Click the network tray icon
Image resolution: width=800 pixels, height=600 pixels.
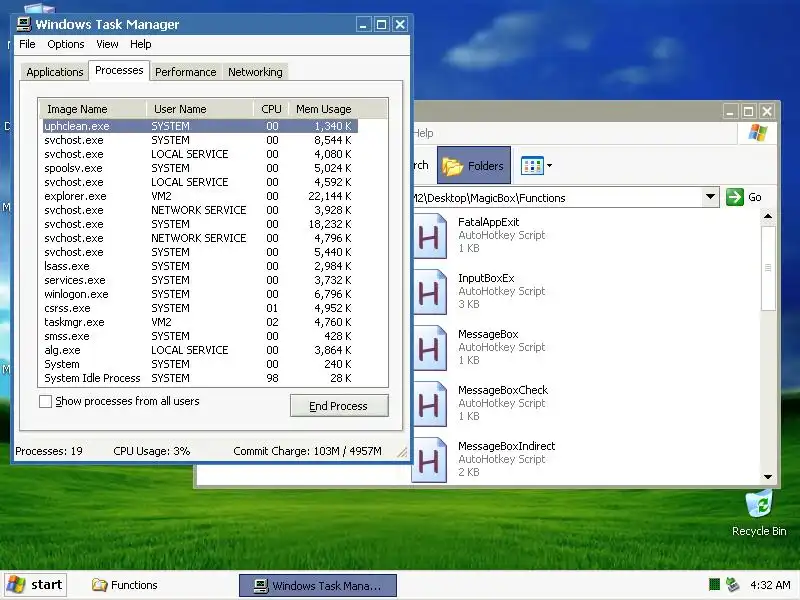pyautogui.click(x=733, y=584)
